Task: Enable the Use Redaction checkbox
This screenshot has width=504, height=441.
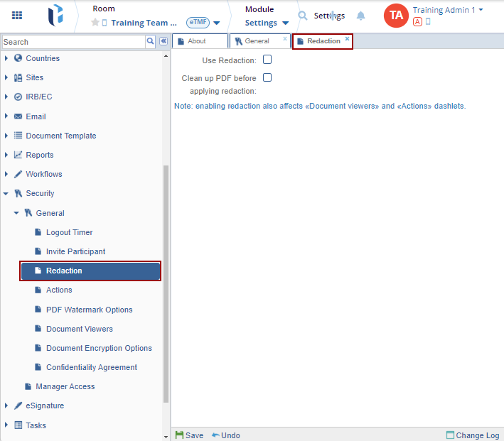Action: click(267, 60)
